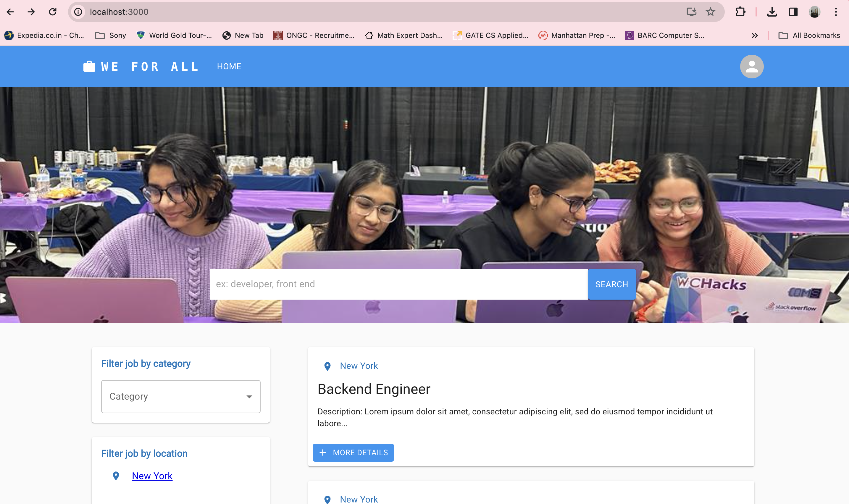Open the Sony bookmarks folder

coord(111,35)
